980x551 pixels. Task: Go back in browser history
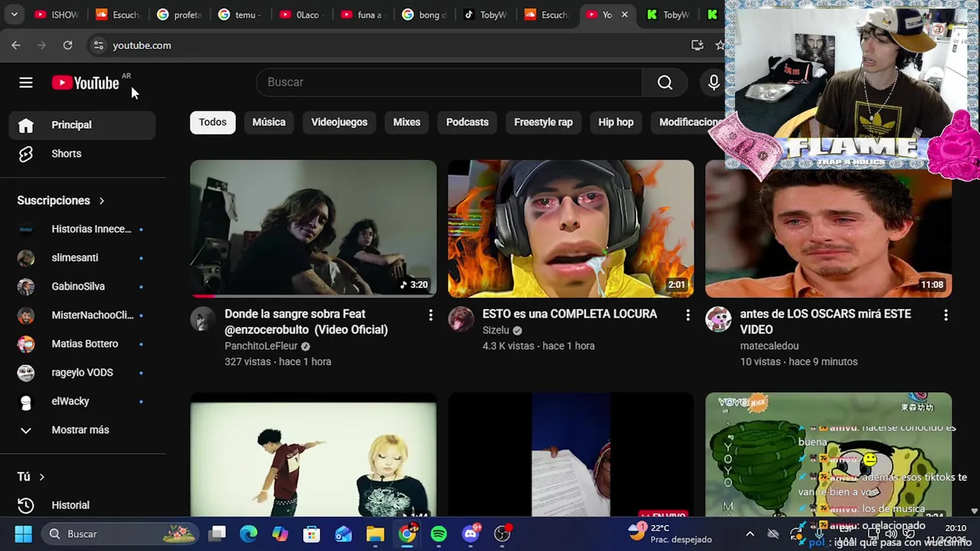16,45
